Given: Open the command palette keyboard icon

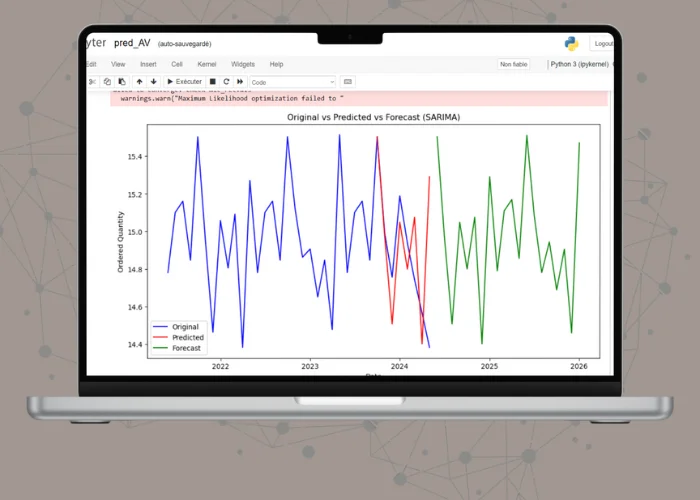Looking at the screenshot, I should coord(348,82).
